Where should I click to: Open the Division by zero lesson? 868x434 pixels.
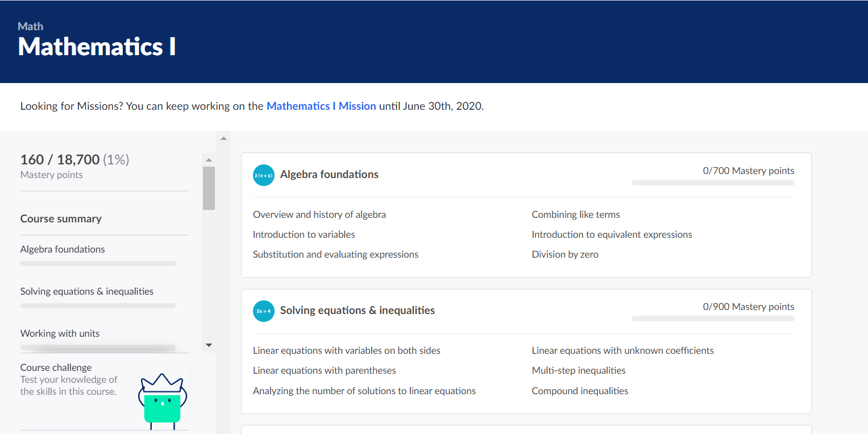click(565, 254)
